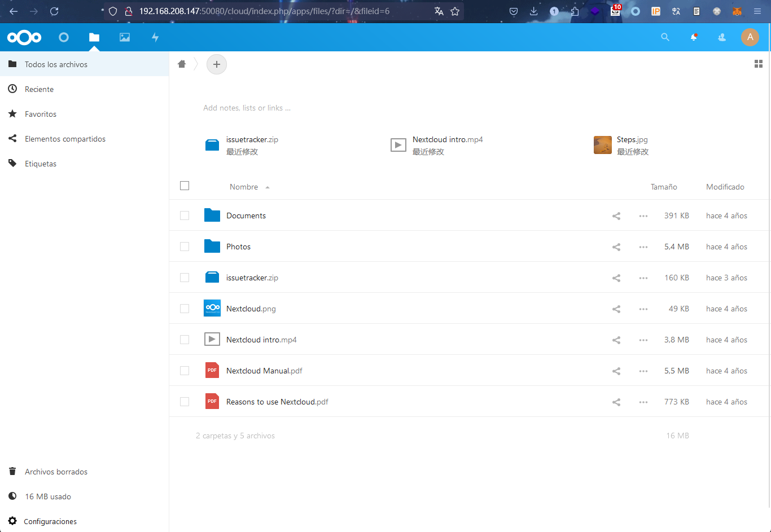Open the Steps.jpg thumbnail recommendation

(603, 145)
